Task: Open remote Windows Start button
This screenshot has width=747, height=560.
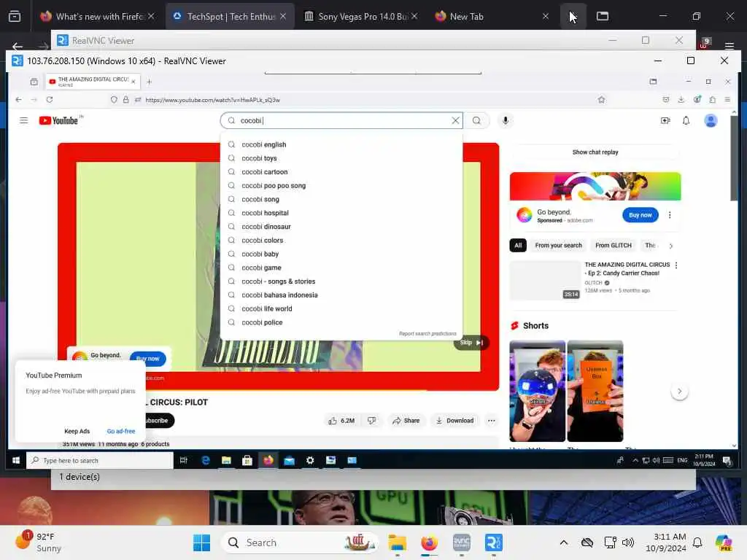Action: [16, 461]
